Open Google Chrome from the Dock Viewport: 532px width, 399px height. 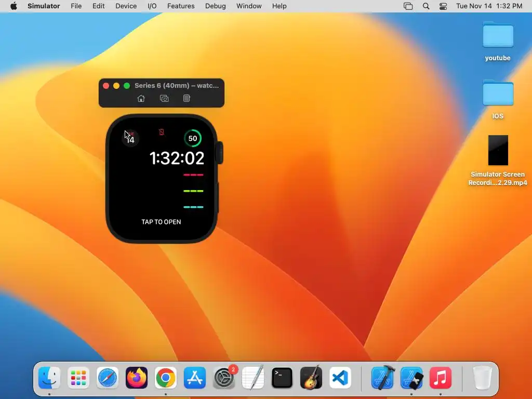166,378
